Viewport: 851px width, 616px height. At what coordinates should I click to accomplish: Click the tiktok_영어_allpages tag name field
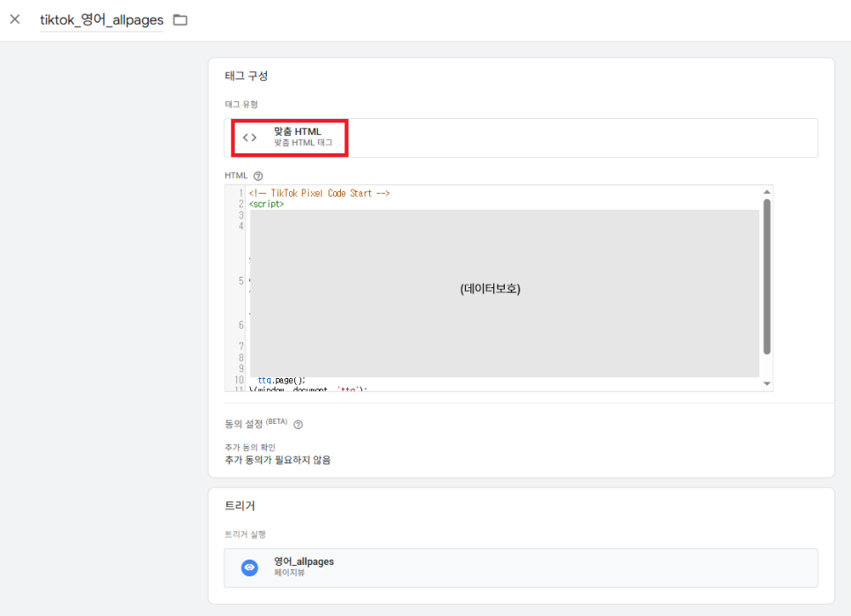point(101,20)
